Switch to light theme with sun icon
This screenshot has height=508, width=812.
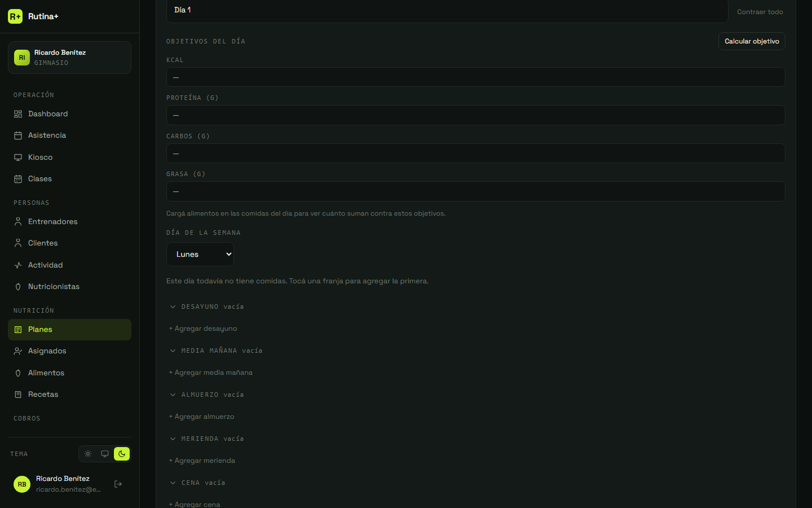(x=88, y=454)
